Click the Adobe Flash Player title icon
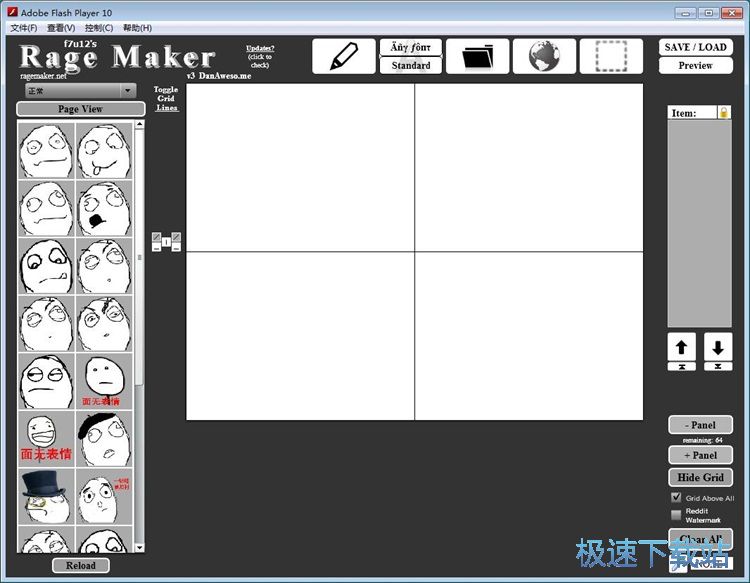The width and height of the screenshot is (750, 583). click(x=12, y=12)
